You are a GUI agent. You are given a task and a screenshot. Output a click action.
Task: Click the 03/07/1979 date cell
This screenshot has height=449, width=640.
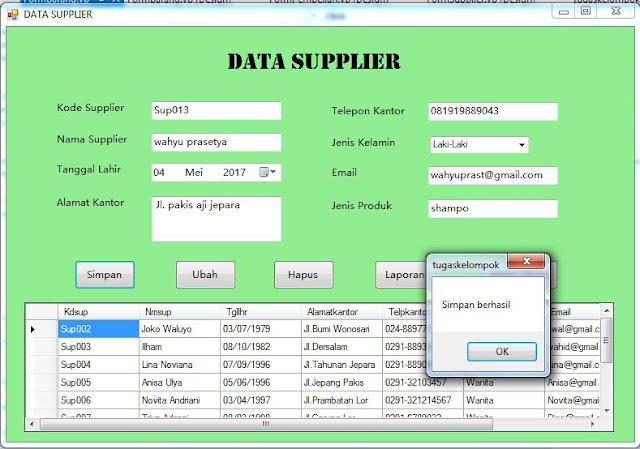point(261,329)
